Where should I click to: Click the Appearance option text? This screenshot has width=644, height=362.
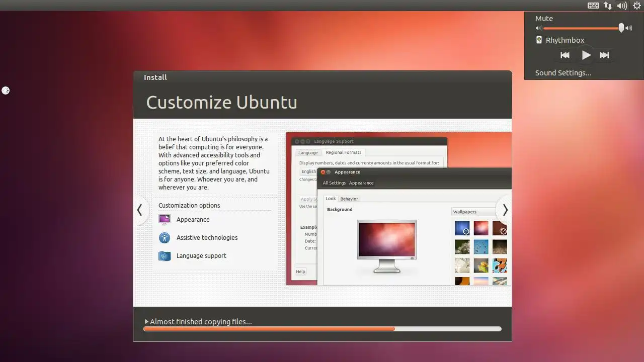[x=193, y=220]
